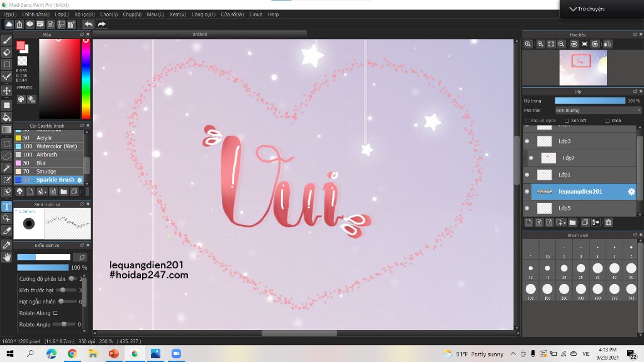The image size is (644, 362).
Task: Open the Tệp(F) menu
Action: tap(10, 14)
